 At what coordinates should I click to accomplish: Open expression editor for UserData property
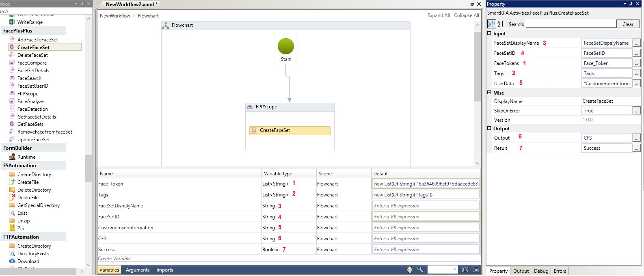636,83
